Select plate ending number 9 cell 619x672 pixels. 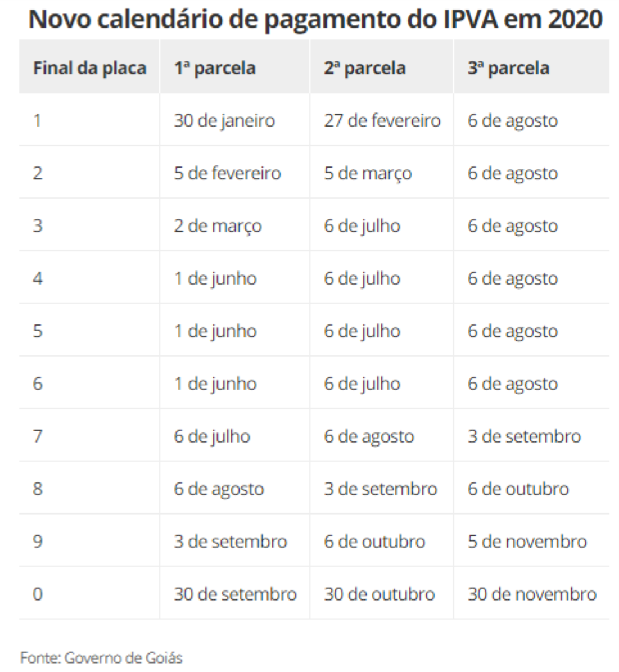[x=38, y=542]
